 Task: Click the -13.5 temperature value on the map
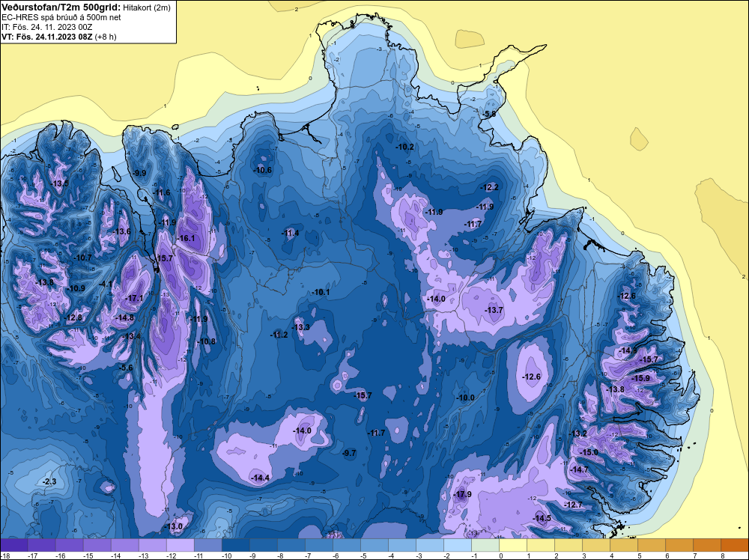point(60,184)
